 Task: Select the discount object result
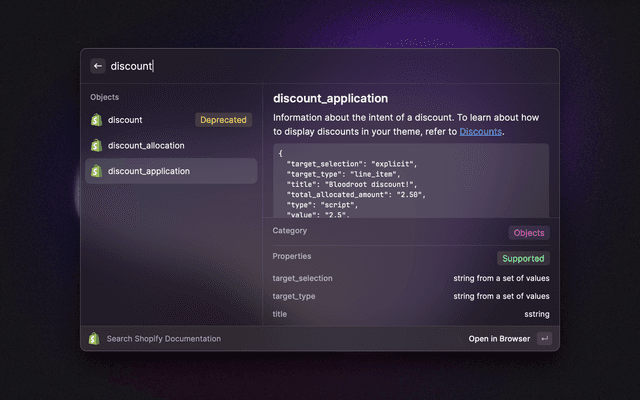pos(140,120)
